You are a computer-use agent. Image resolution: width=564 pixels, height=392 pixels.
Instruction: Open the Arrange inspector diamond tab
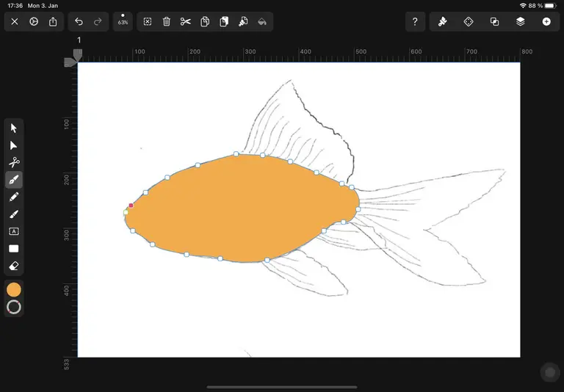[469, 22]
